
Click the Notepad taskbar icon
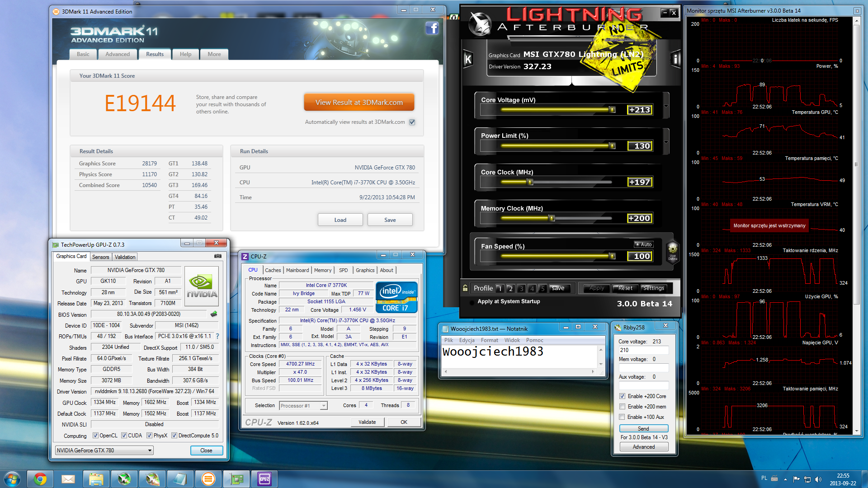[x=180, y=479]
